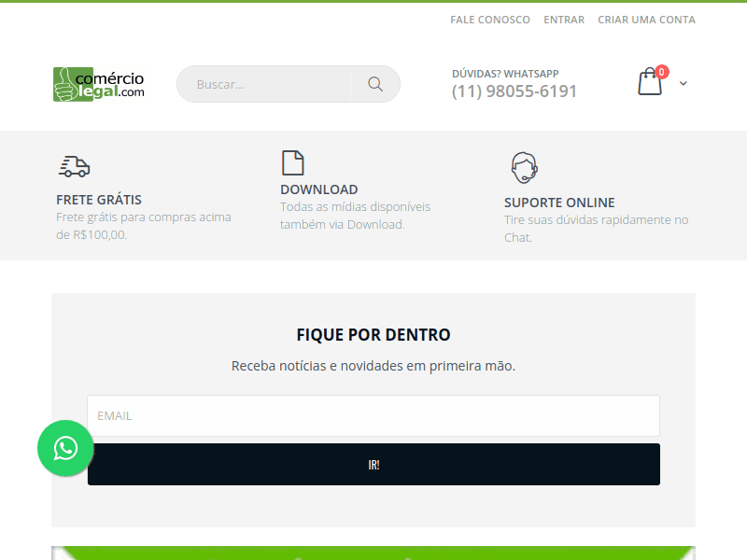This screenshot has width=747, height=560.
Task: Focus the Buscar search field
Action: pos(266,84)
